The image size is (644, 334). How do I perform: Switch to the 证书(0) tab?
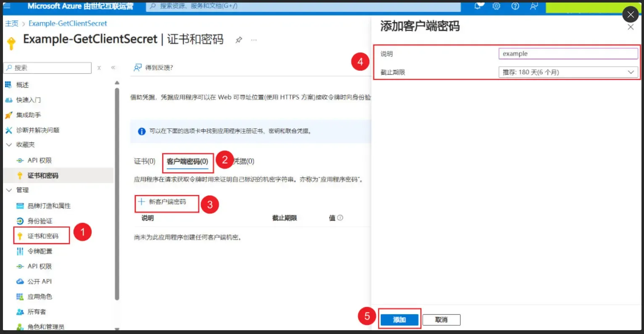click(x=144, y=161)
